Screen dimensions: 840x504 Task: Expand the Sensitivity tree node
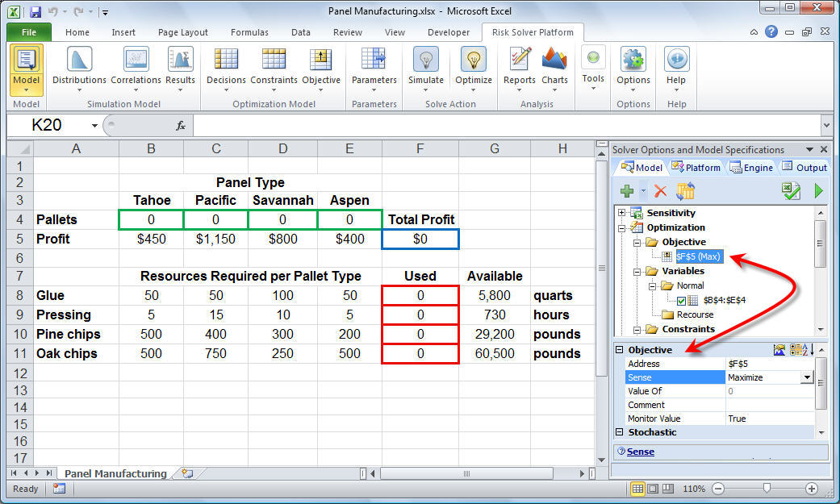pos(621,213)
